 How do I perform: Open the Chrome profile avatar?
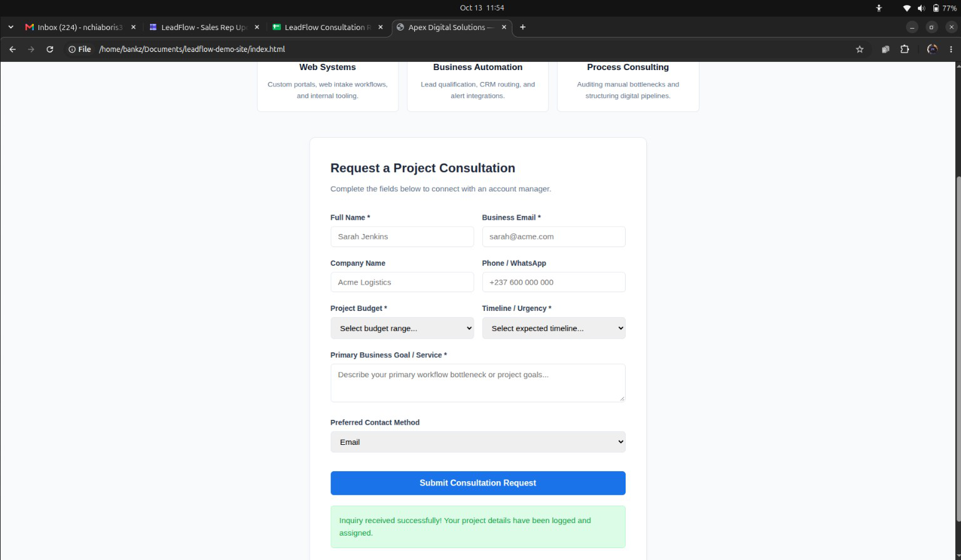[932, 49]
